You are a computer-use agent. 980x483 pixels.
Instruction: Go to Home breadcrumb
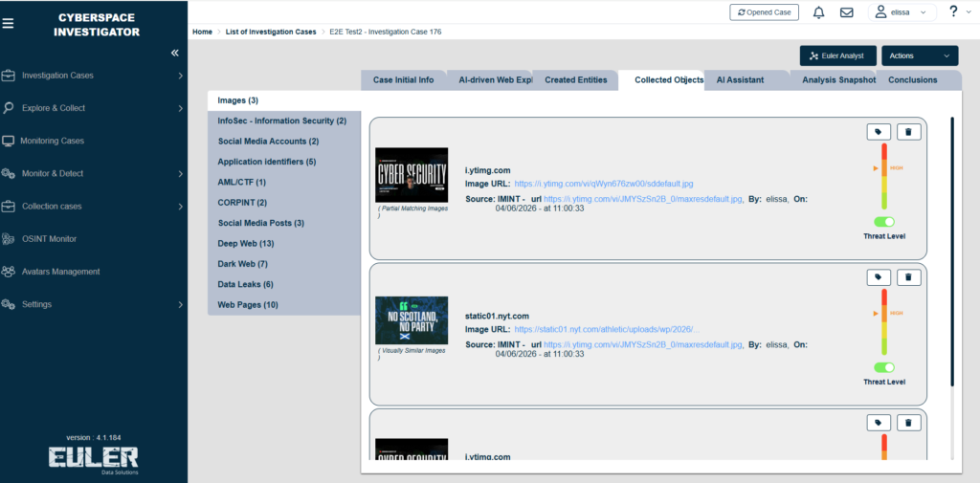click(203, 32)
